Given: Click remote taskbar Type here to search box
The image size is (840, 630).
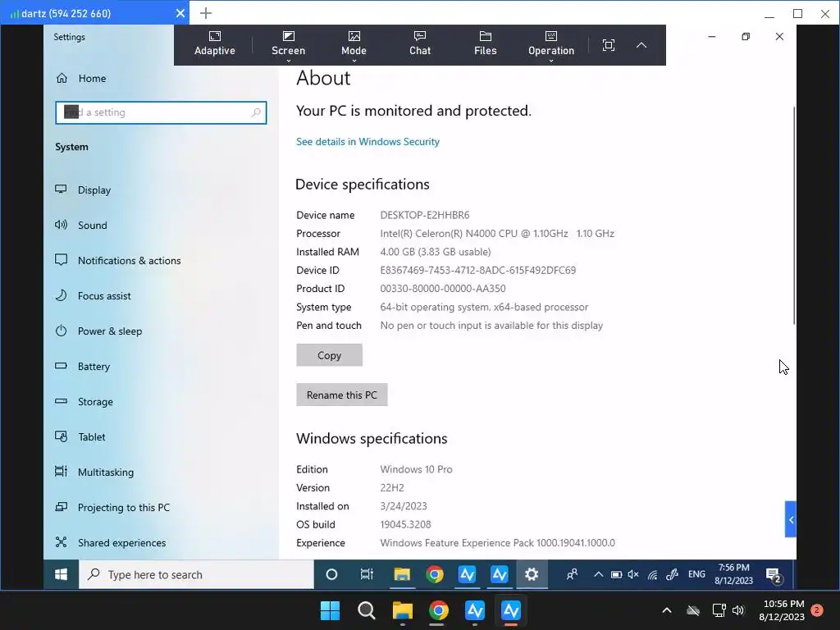Looking at the screenshot, I should 196,574.
